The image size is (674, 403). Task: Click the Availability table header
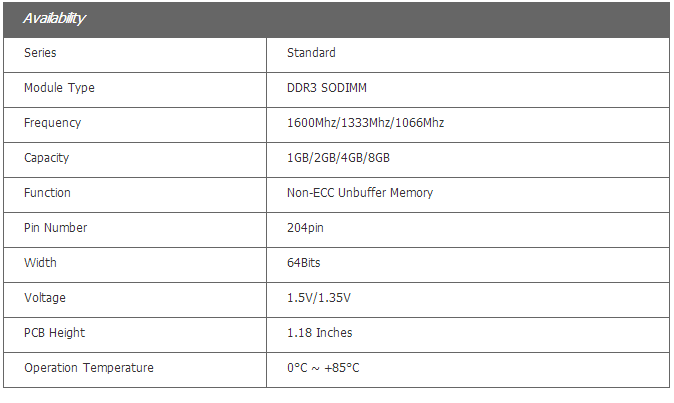pyautogui.click(x=54, y=19)
